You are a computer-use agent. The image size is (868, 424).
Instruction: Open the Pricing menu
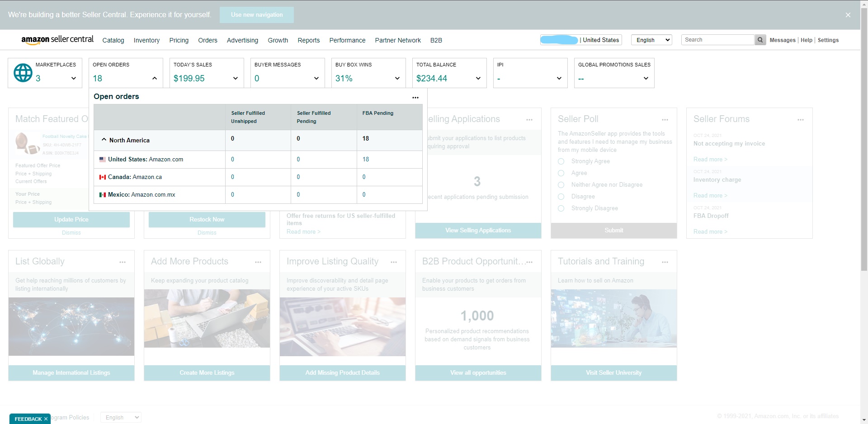pos(179,40)
